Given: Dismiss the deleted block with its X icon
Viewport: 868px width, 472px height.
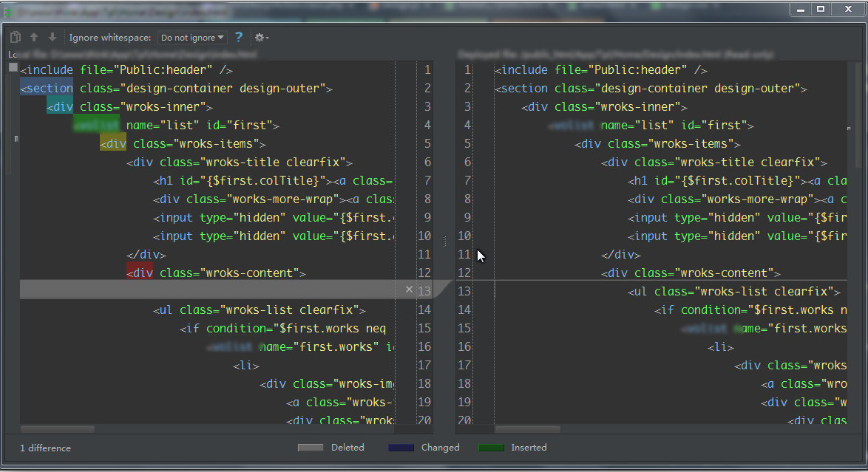Looking at the screenshot, I should click(x=409, y=290).
